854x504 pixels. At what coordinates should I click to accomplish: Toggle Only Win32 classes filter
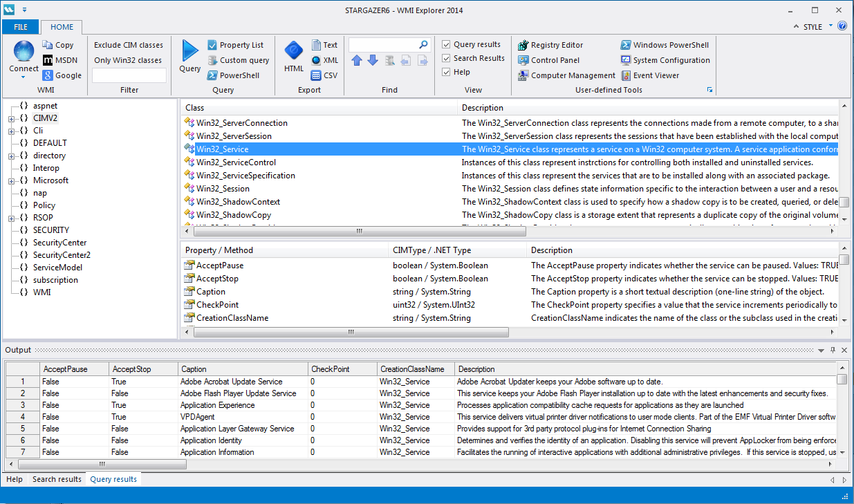(129, 60)
